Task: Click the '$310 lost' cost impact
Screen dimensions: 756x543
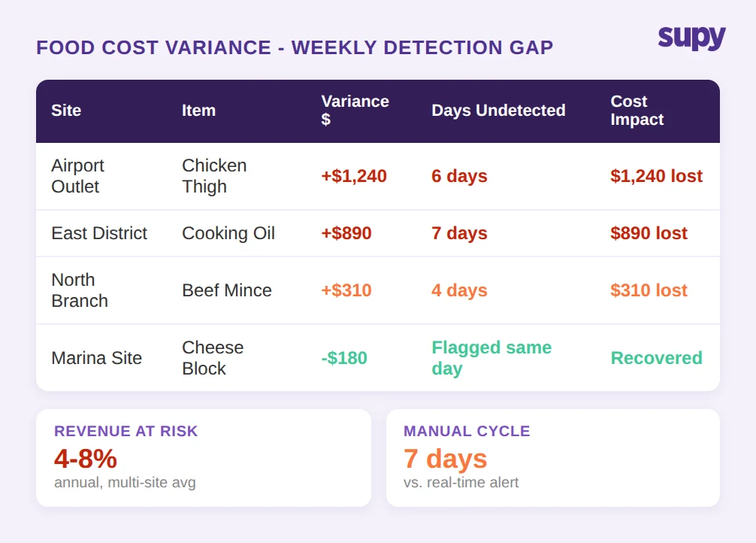Action: click(649, 290)
